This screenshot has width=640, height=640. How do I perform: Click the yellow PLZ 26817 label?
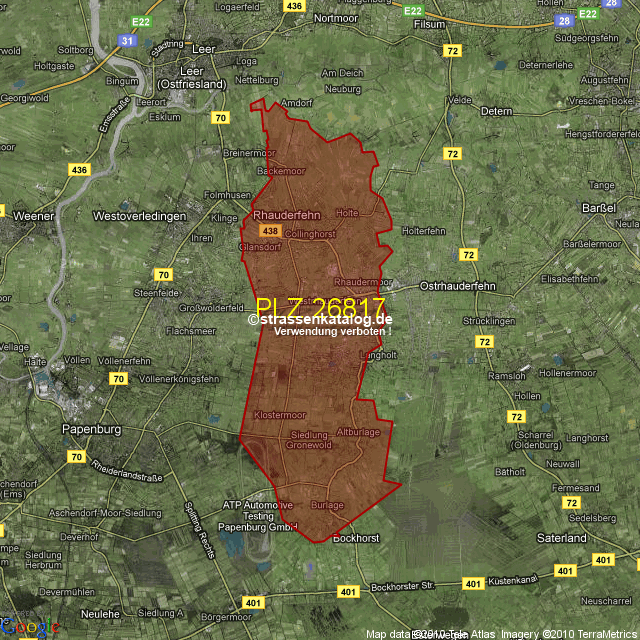pos(320,306)
